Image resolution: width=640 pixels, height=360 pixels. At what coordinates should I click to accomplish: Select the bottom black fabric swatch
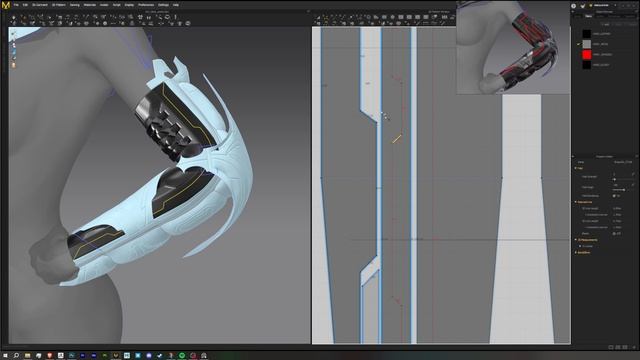click(587, 64)
